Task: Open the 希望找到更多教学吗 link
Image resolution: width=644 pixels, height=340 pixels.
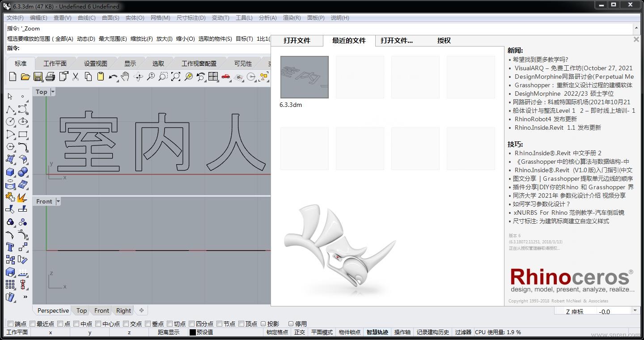Action: tap(540, 59)
